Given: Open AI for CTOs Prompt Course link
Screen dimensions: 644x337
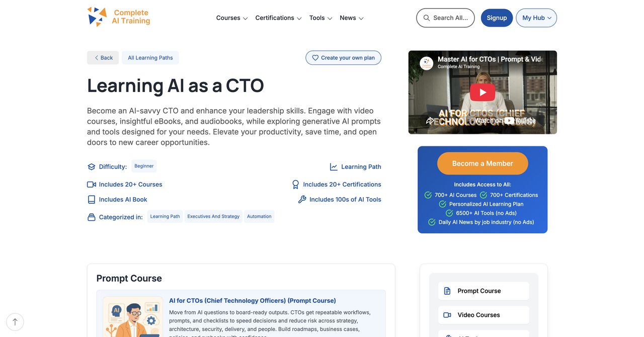Looking at the screenshot, I should [x=253, y=301].
